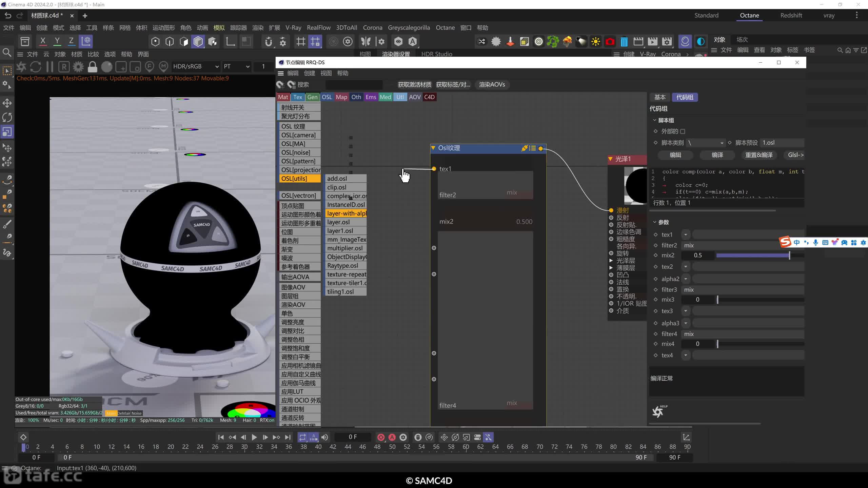Switch to the 基本 tab
Viewport: 868px width, 488px height.
659,97
